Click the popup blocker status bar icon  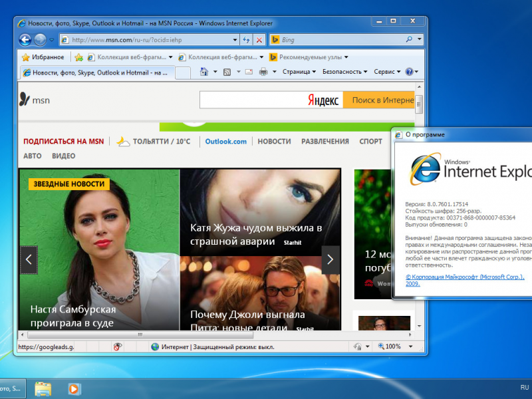(x=118, y=346)
